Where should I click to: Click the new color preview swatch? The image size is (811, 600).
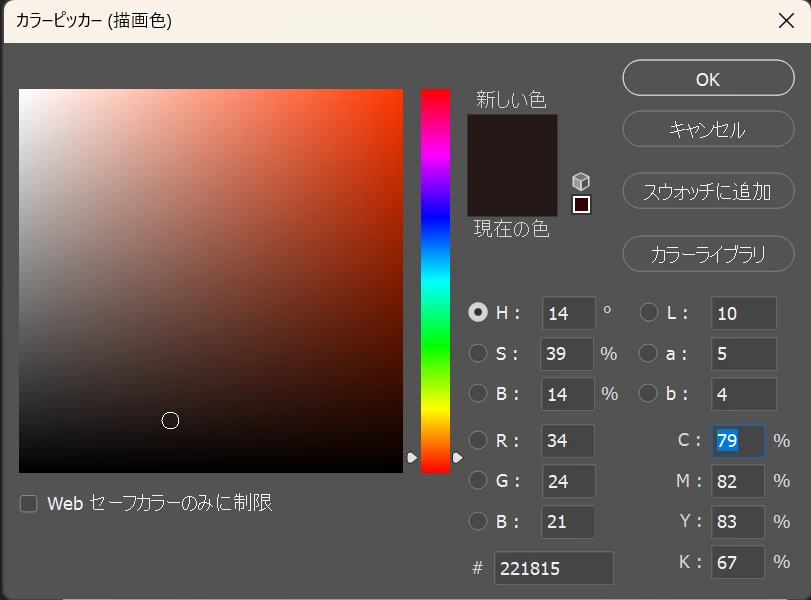pyautogui.click(x=512, y=140)
